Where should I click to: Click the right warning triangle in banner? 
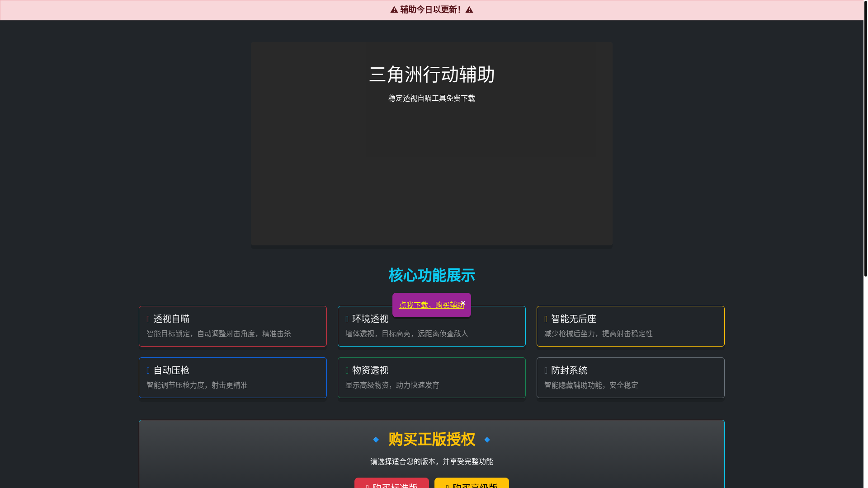pyautogui.click(x=469, y=10)
